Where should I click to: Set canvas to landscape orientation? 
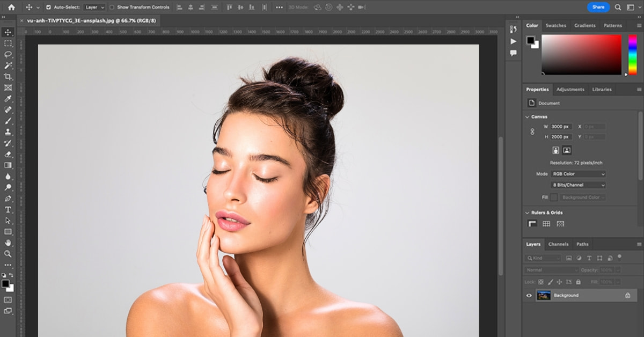567,150
